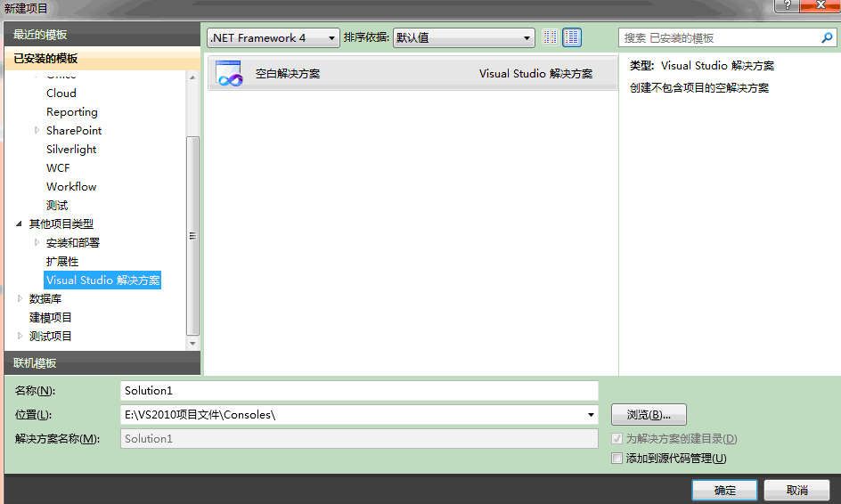841x504 pixels.
Task: Open the 联机模板 section
Action: 102,363
